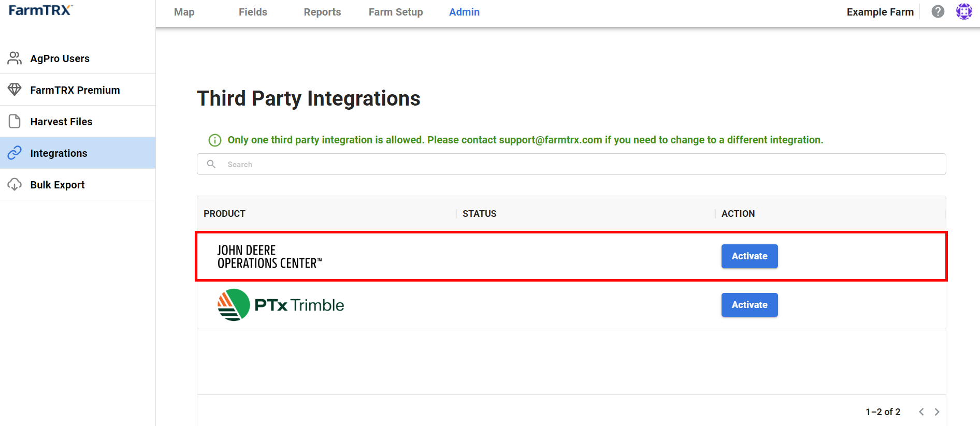The image size is (980, 426).
Task: Activate PTx Trimble integration
Action: [750, 305]
